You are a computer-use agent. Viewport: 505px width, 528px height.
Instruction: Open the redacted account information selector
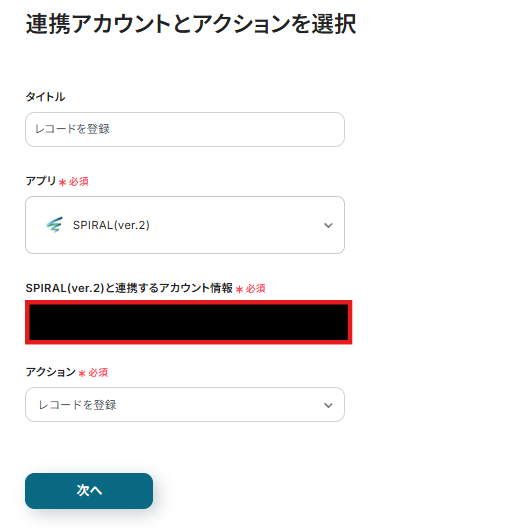coord(189,322)
